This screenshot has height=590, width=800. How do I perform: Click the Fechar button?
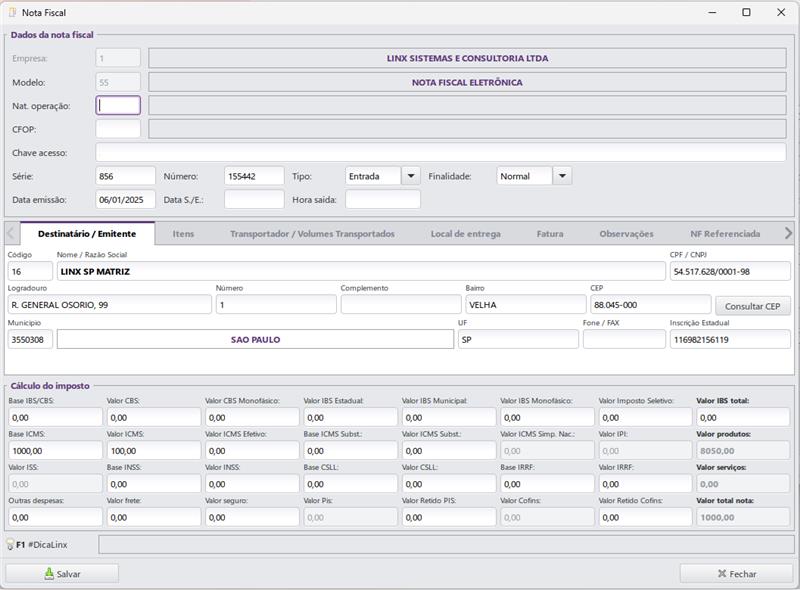click(736, 574)
